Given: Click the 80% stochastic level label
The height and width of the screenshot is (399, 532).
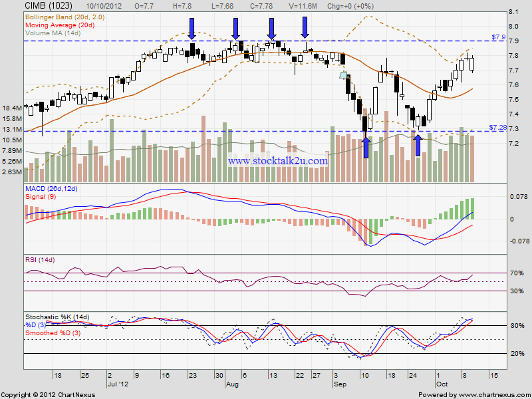Looking at the screenshot, I should pyautogui.click(x=517, y=326).
